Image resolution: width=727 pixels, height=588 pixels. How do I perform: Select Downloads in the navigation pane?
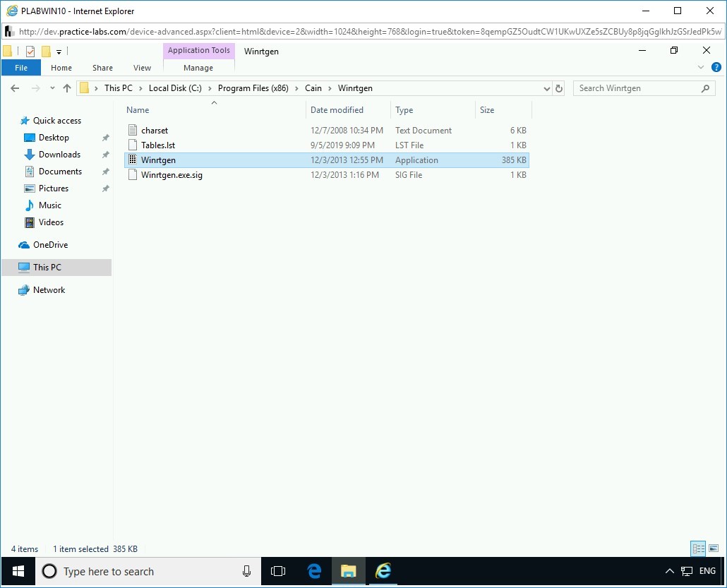59,155
